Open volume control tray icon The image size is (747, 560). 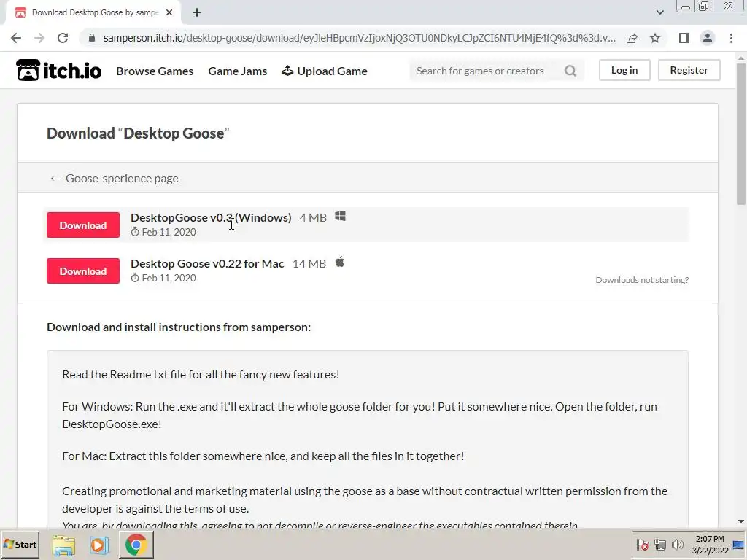(x=677, y=545)
